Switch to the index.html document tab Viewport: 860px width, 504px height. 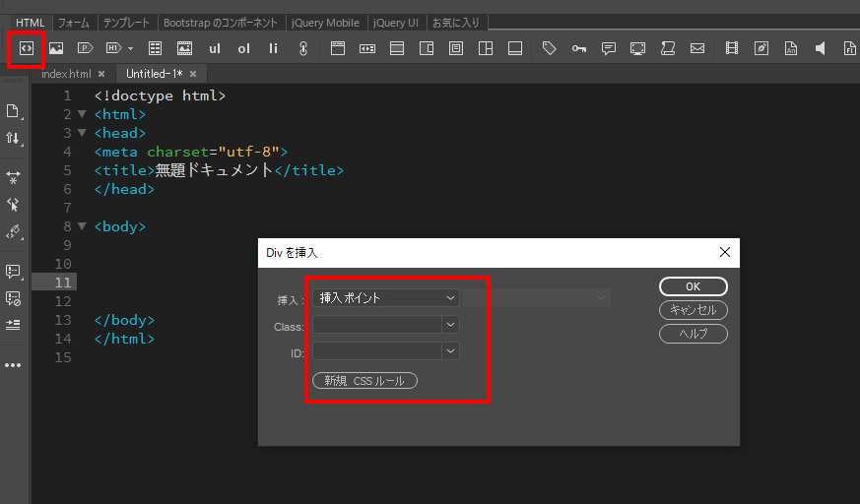(68, 74)
